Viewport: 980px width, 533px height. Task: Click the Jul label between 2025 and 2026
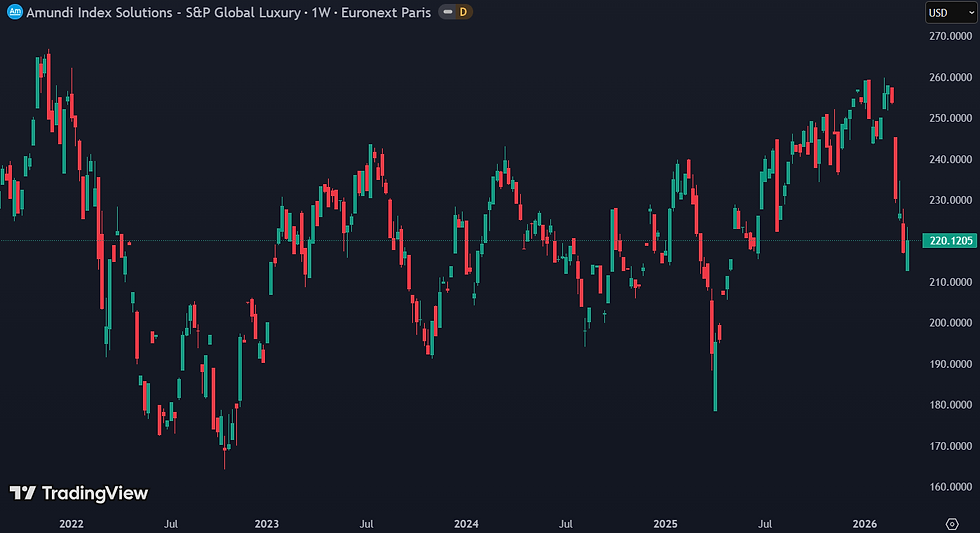point(764,524)
